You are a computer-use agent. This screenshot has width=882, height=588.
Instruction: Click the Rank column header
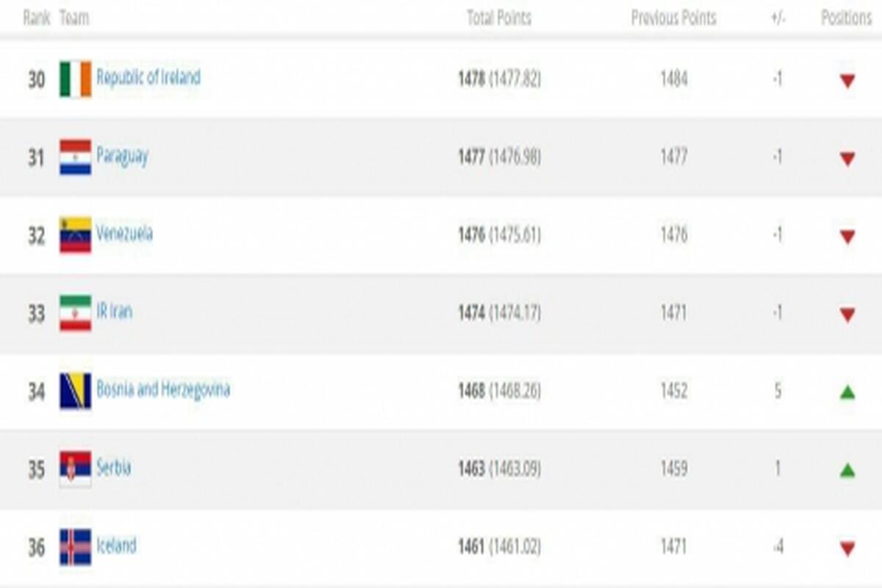coord(37,18)
